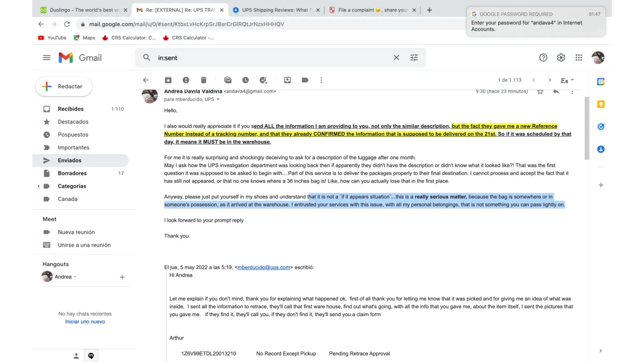Delete this conversation

click(x=204, y=80)
